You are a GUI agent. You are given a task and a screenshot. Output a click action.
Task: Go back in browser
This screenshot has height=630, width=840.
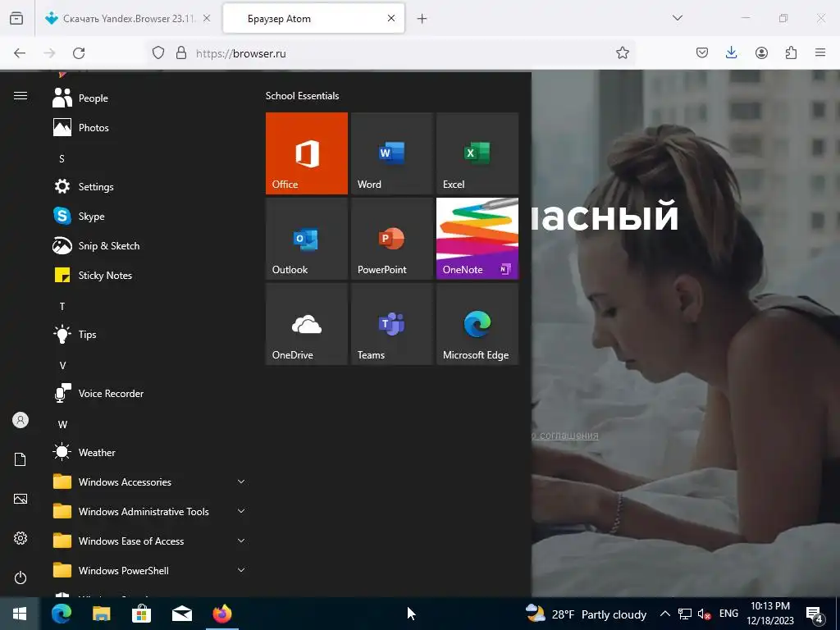20,53
